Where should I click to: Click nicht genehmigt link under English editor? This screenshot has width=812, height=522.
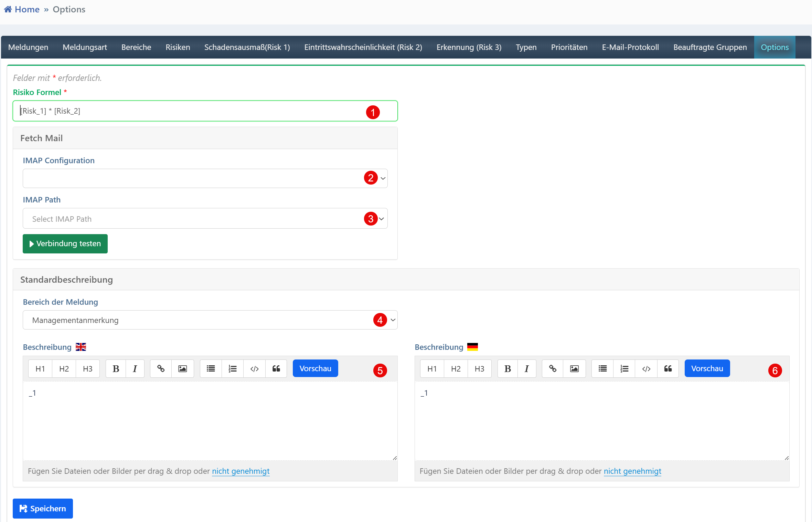(x=241, y=471)
